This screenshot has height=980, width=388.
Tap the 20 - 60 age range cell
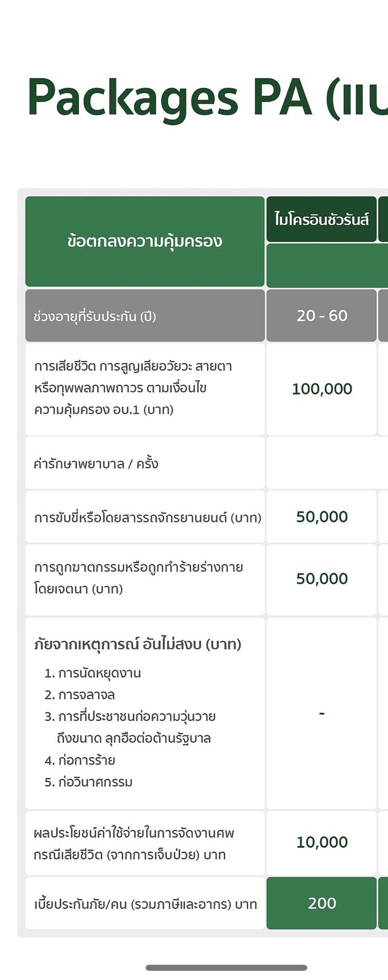click(x=321, y=316)
